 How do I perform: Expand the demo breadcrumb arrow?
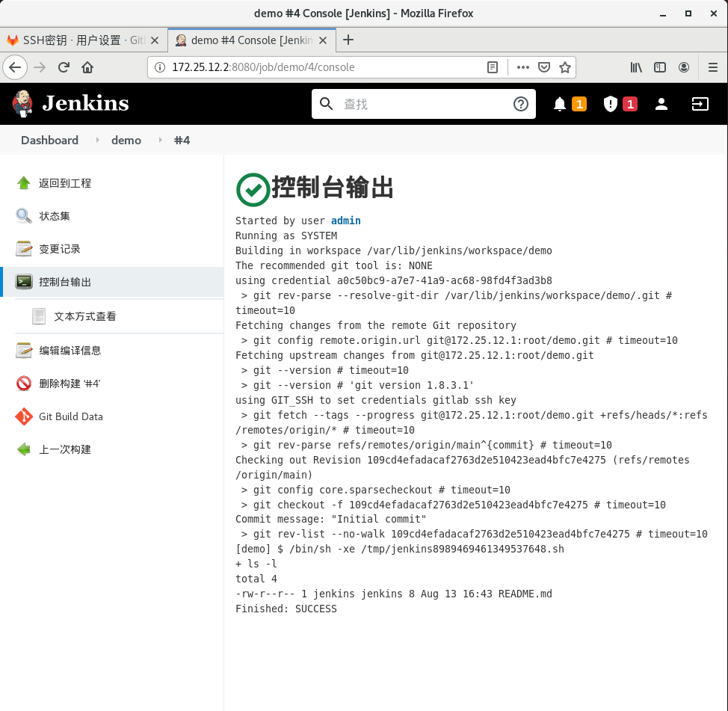160,140
